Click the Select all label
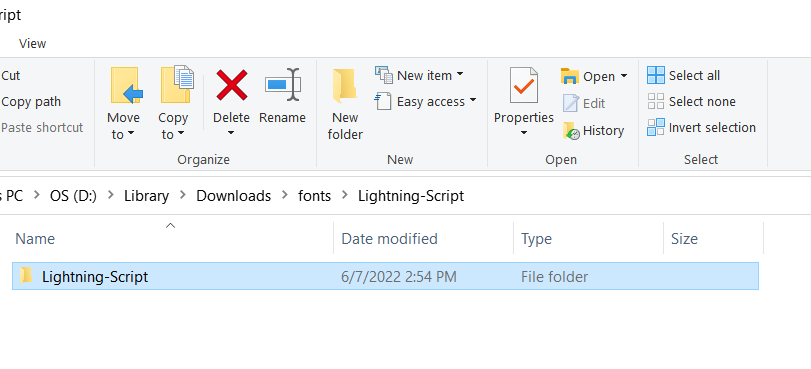This screenshot has width=811, height=369. 694,76
